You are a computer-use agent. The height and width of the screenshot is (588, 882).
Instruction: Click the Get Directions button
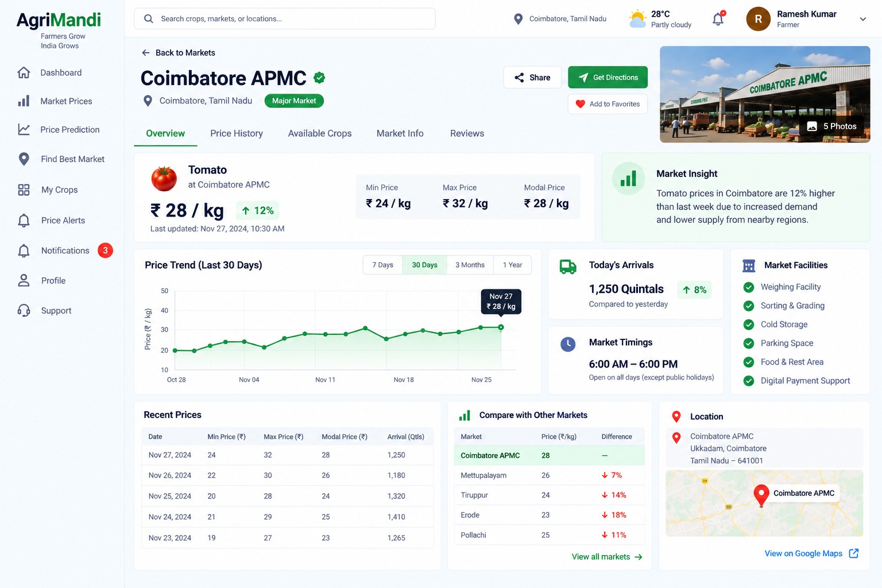pyautogui.click(x=608, y=78)
